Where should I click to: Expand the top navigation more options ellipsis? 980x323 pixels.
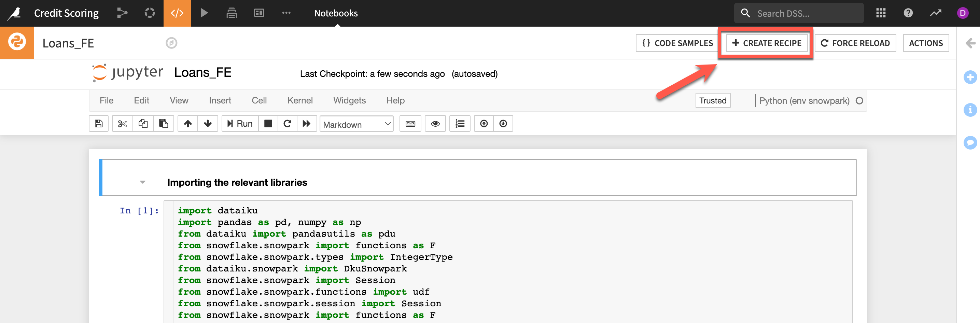(x=286, y=13)
